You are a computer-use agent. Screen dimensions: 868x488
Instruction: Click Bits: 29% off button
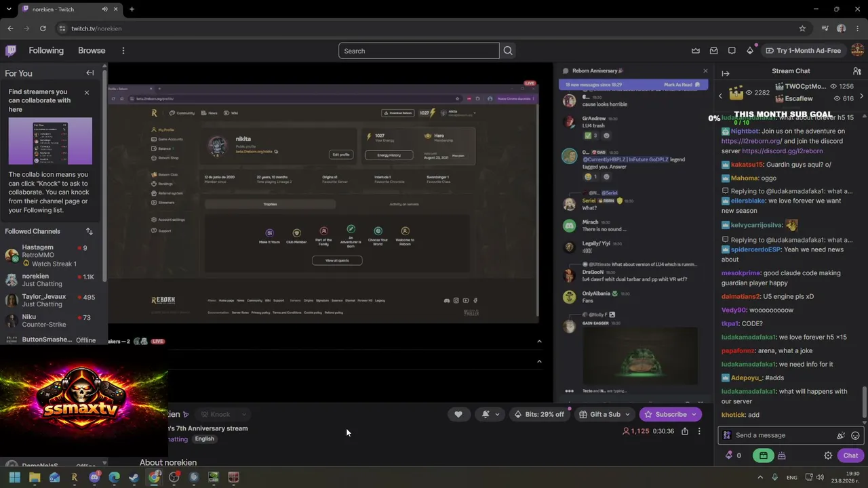click(x=538, y=414)
